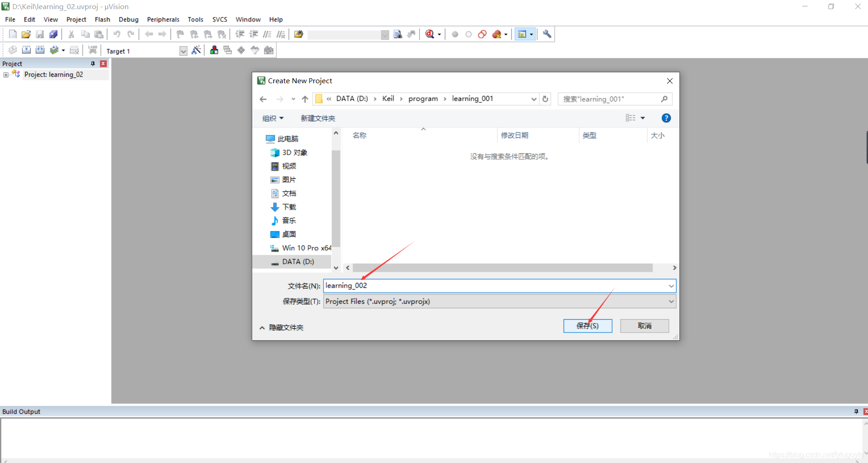Image resolution: width=868 pixels, height=463 pixels.
Task: Open the file name history dropdown
Action: point(671,286)
